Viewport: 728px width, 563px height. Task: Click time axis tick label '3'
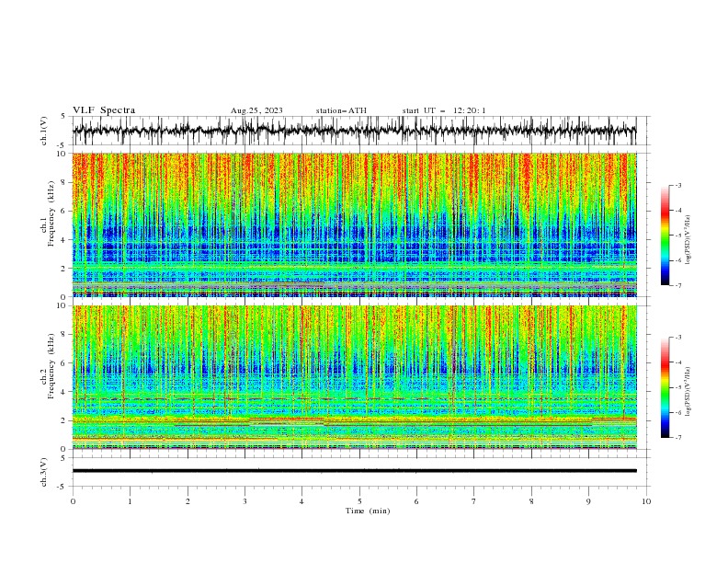tap(245, 501)
